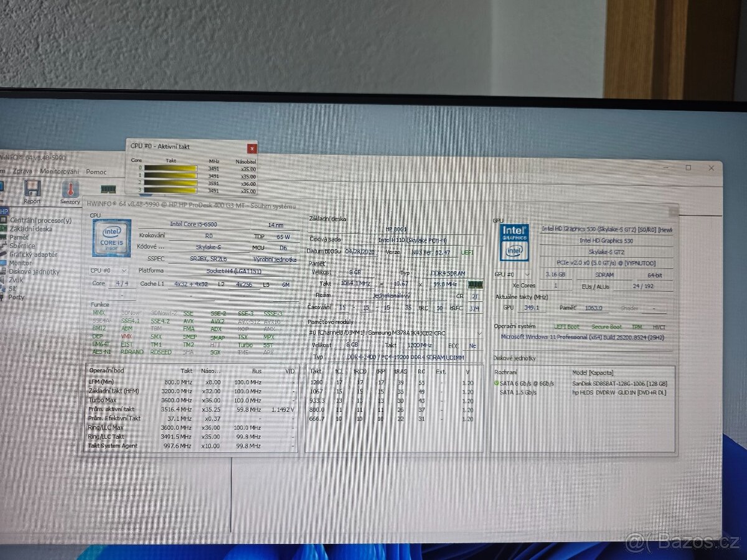This screenshot has height=560, width=747.
Task: Expand the memory module Samsung M378A1K43CB2-CRC dropdown
Action: [478, 333]
